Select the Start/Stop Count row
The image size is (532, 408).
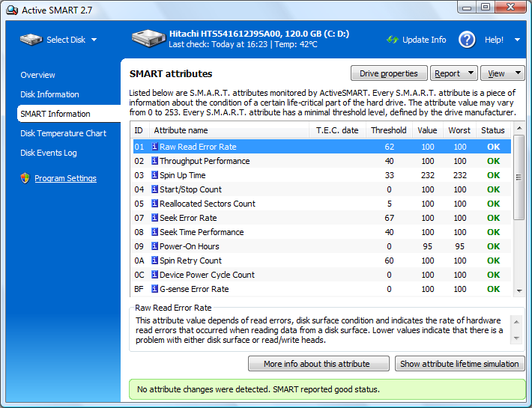click(x=321, y=189)
